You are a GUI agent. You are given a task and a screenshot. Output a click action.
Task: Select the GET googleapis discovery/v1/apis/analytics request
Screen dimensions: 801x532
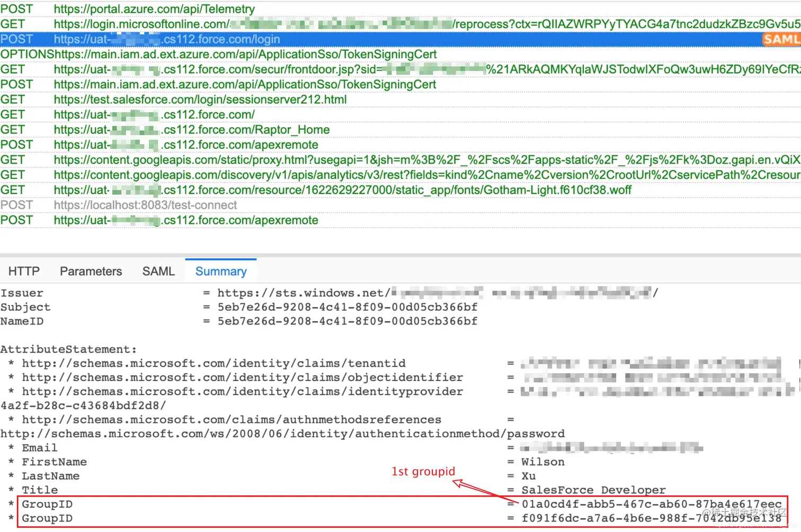click(x=400, y=175)
